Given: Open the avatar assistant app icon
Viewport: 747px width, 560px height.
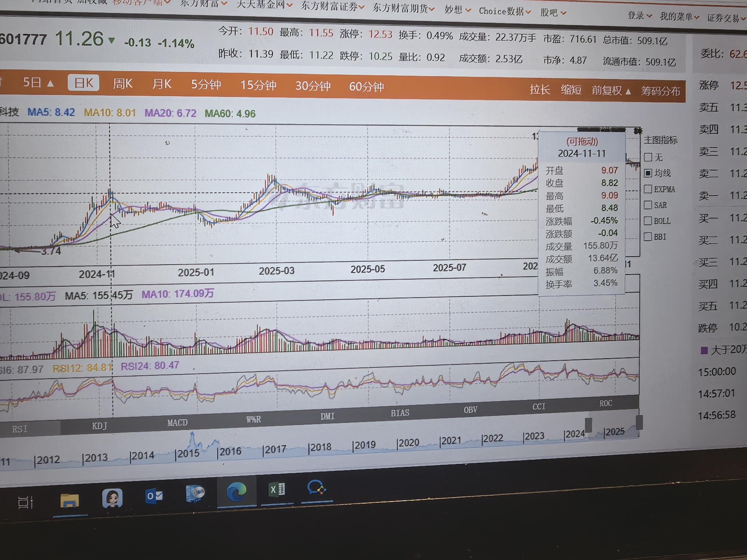Looking at the screenshot, I should point(112,498).
